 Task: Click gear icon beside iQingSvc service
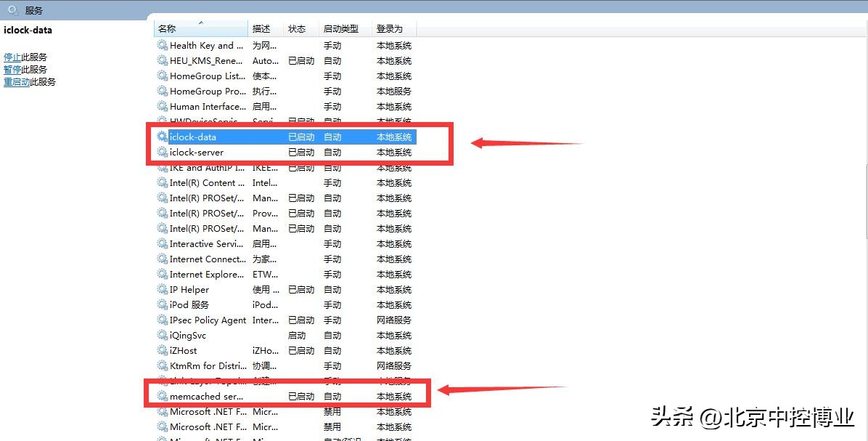click(x=162, y=335)
